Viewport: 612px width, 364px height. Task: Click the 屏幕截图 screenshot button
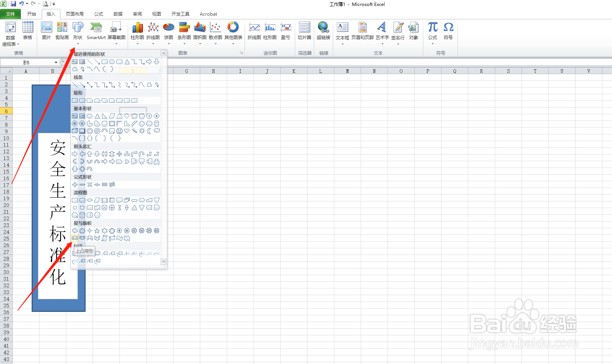pos(117,33)
